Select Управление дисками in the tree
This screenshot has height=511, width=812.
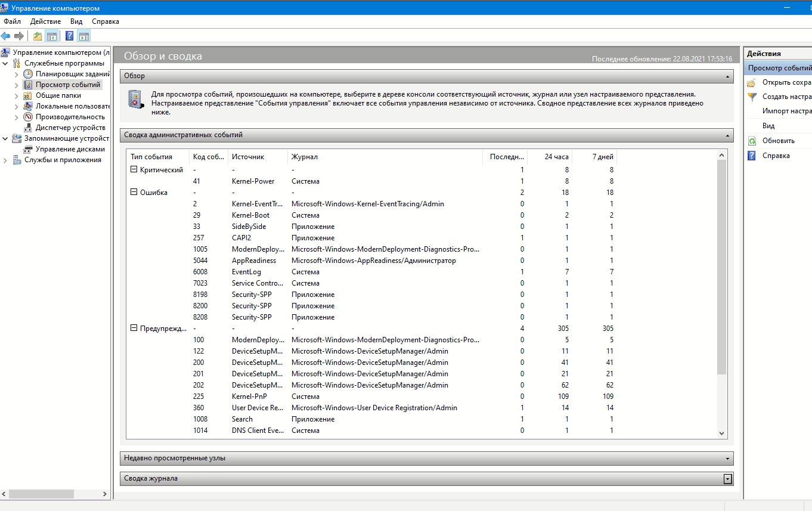pos(70,149)
